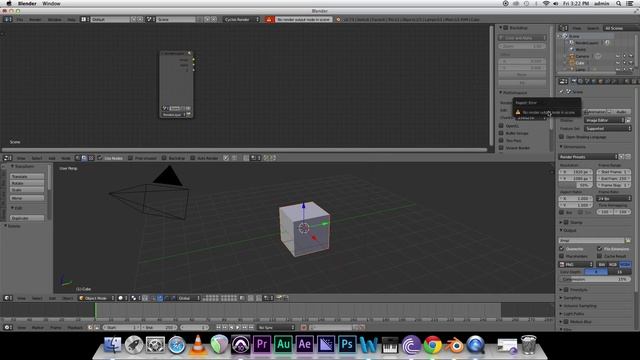This screenshot has height=360, width=640.
Task: Click the Duplicate button in Edit panel
Action: click(27, 218)
